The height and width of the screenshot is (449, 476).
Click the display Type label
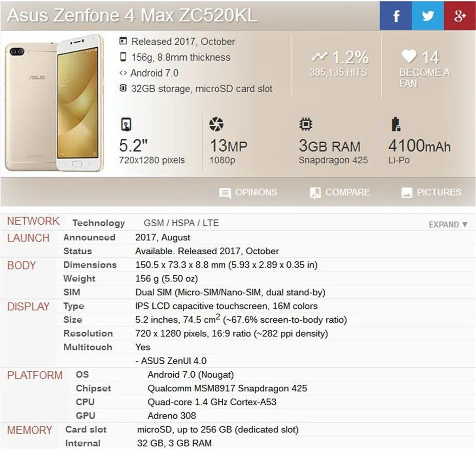click(x=73, y=306)
